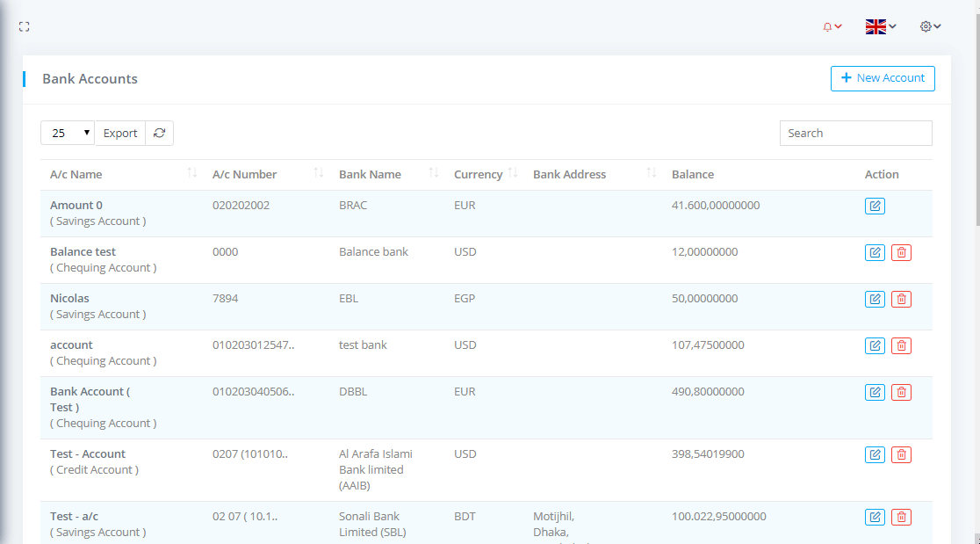Image resolution: width=980 pixels, height=544 pixels.
Task: Edit the Amount 0 account
Action: coord(875,207)
